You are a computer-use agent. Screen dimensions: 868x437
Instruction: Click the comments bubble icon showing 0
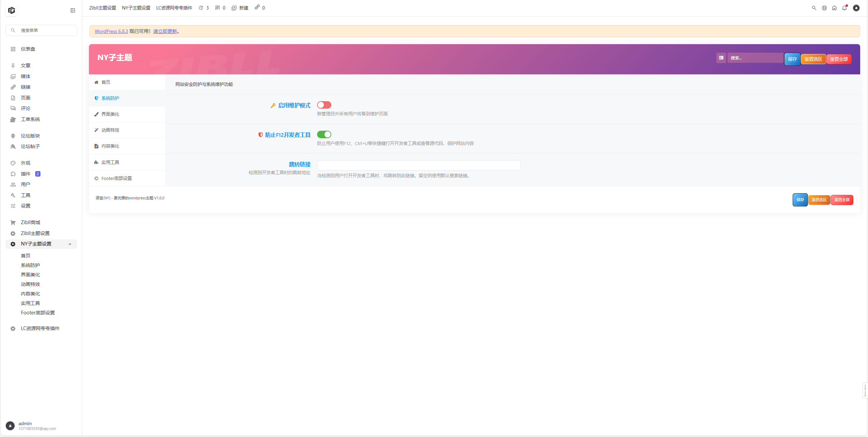tap(217, 8)
